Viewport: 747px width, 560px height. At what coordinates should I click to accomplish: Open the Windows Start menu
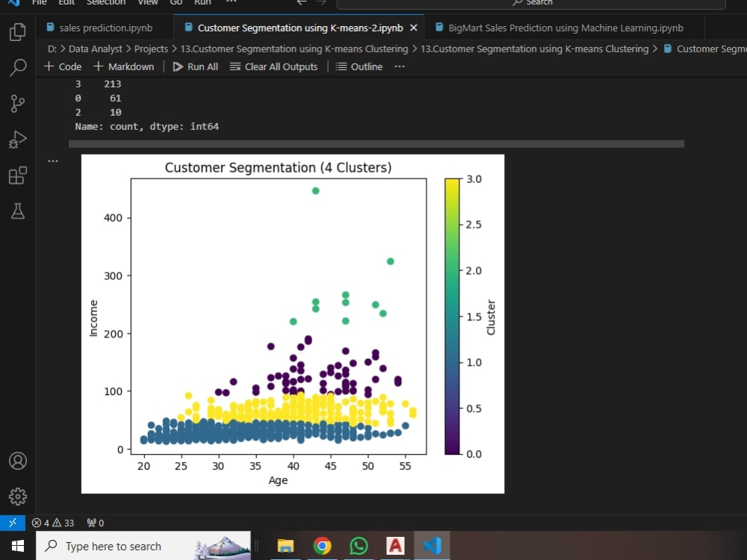tap(18, 546)
